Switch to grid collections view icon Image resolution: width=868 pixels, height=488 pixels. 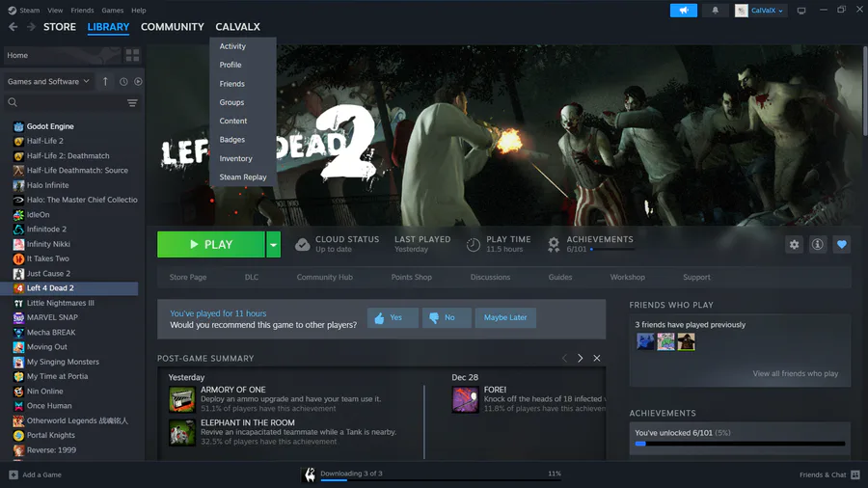coord(132,55)
